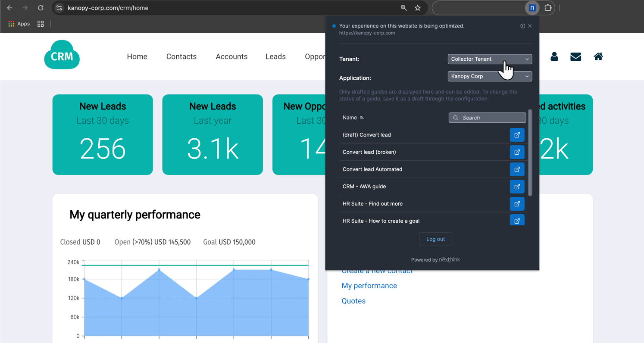Click the envelope mail icon
Viewport: 644px width, 343px height.
coord(575,56)
